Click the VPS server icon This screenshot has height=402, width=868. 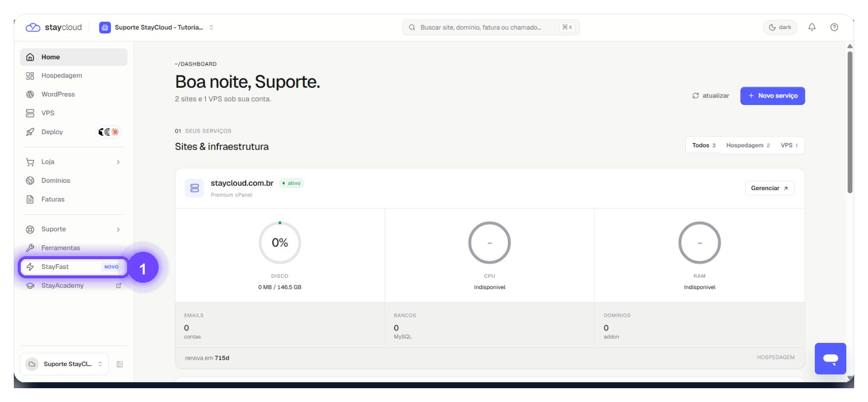(x=30, y=113)
